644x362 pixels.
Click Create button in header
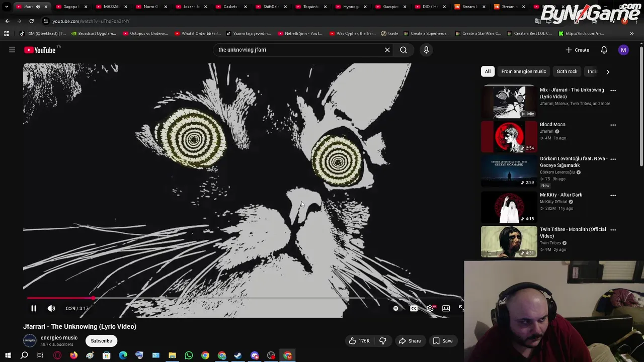click(x=578, y=50)
